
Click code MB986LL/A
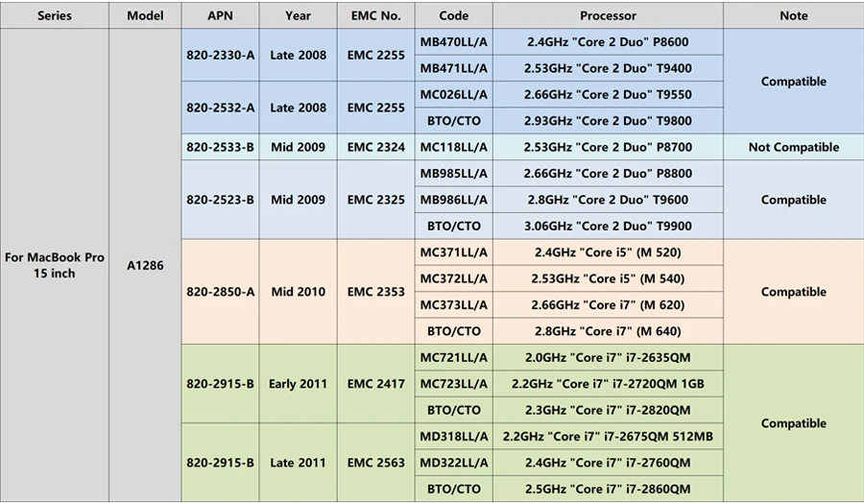(x=453, y=200)
